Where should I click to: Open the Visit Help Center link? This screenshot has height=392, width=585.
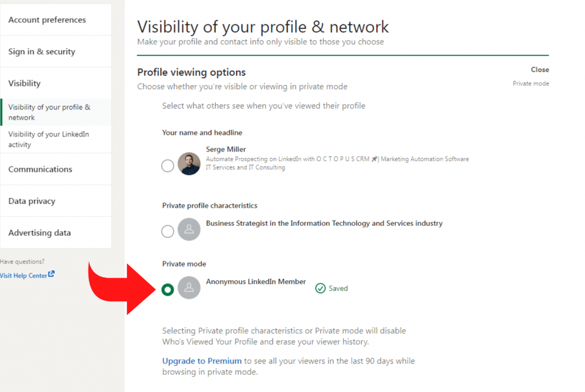[23, 275]
